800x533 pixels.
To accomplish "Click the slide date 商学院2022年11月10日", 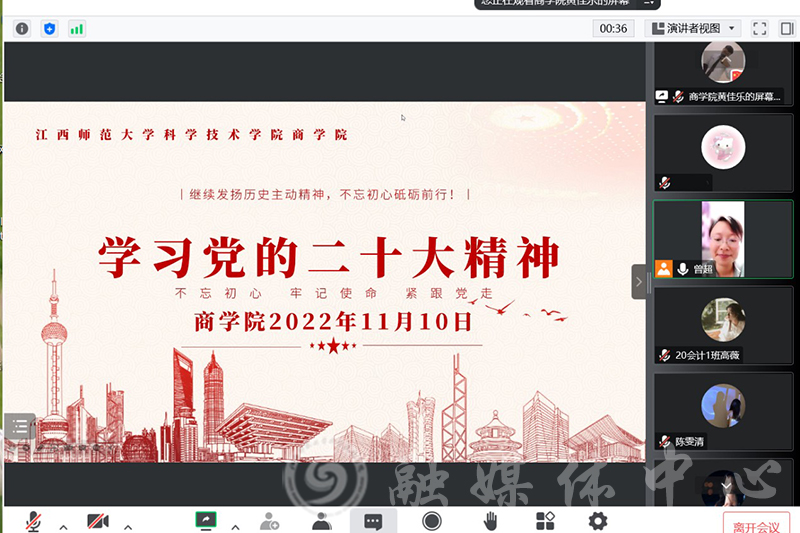I will [334, 322].
